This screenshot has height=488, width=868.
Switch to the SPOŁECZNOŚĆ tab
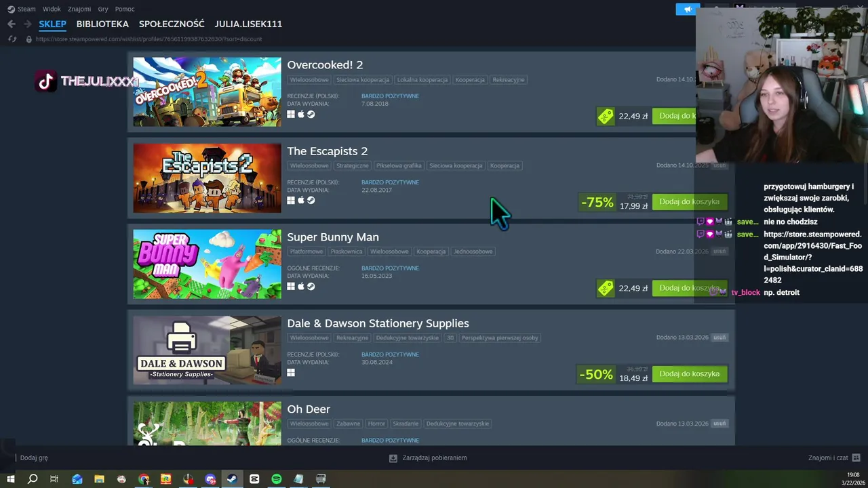click(x=172, y=24)
